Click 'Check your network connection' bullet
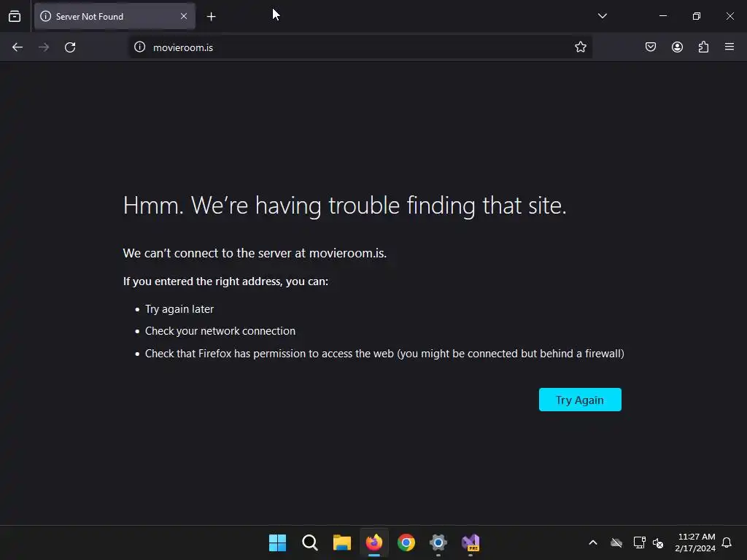The image size is (747, 560). click(220, 331)
